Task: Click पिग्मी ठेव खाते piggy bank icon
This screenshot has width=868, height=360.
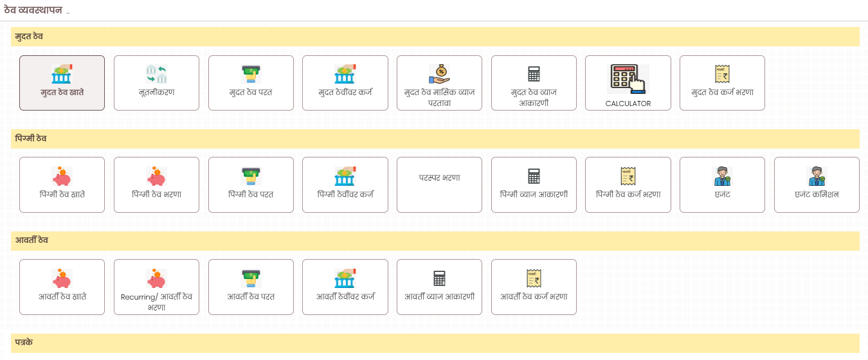Action: [62, 175]
